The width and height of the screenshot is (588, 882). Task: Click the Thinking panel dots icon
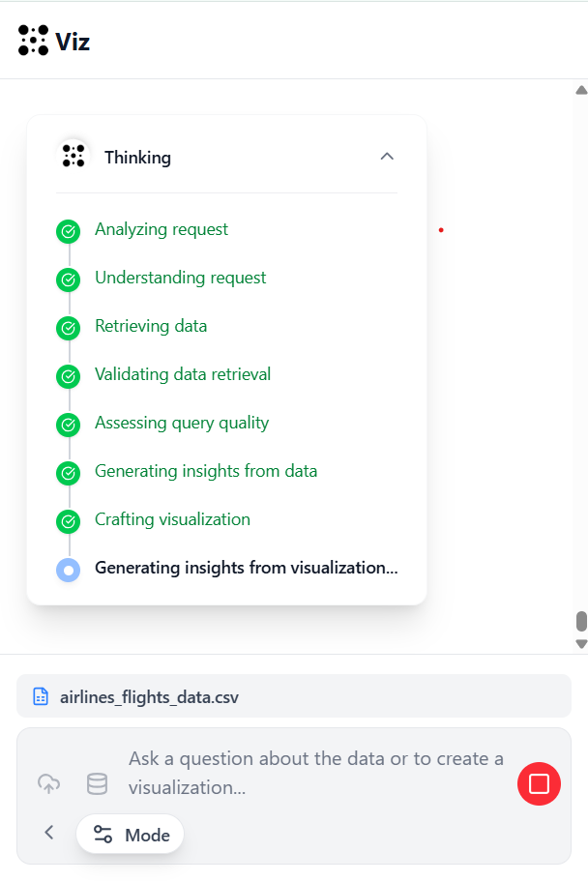pos(73,156)
